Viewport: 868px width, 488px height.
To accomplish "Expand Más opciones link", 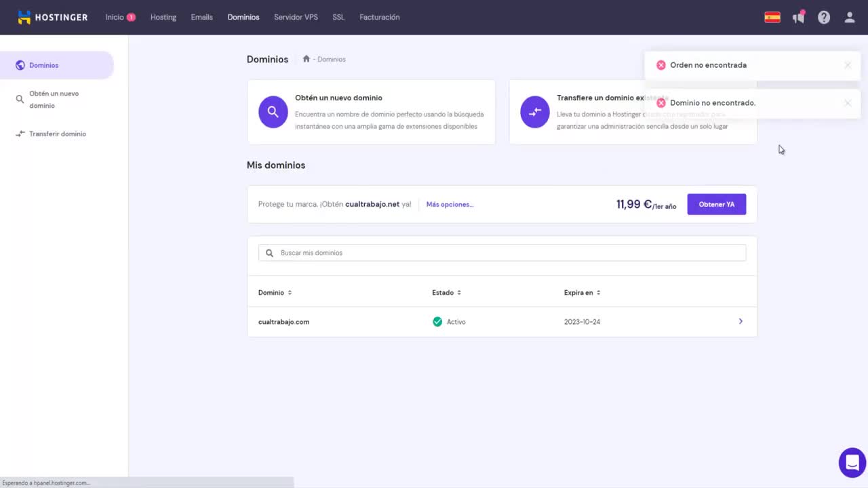I will (x=450, y=204).
